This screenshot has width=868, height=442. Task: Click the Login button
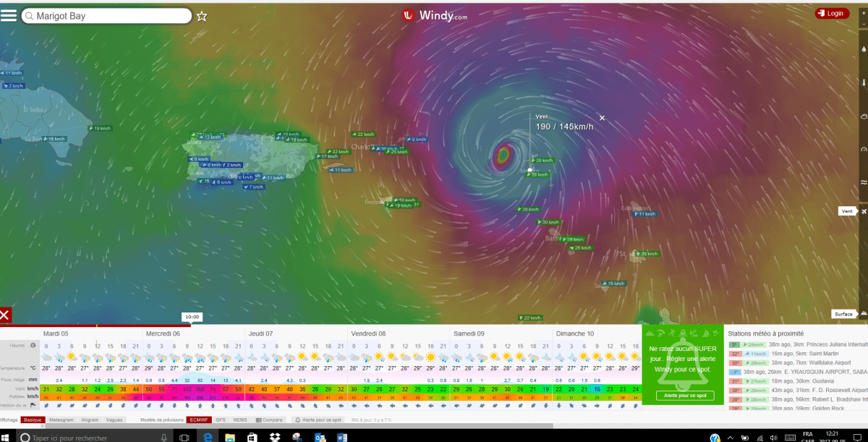pos(832,13)
